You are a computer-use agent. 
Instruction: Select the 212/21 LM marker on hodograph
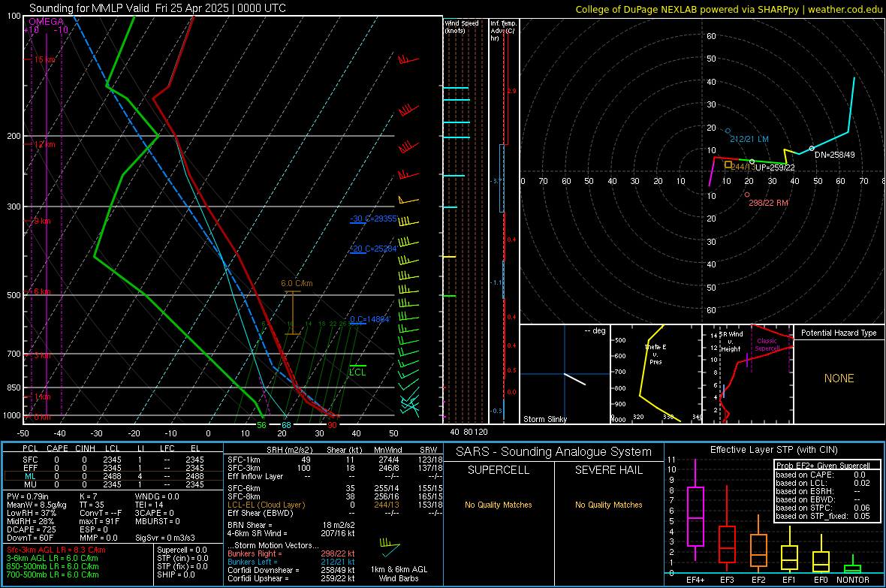point(728,131)
